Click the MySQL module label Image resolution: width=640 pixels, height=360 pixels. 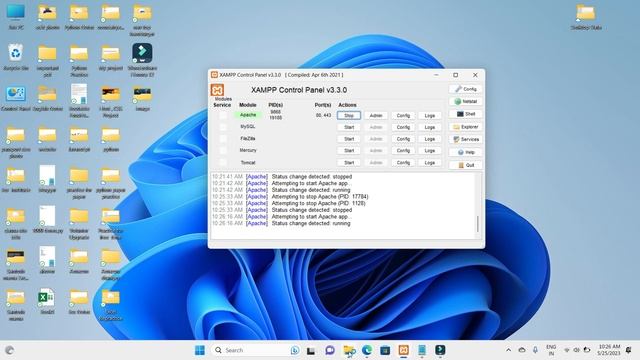[248, 127]
